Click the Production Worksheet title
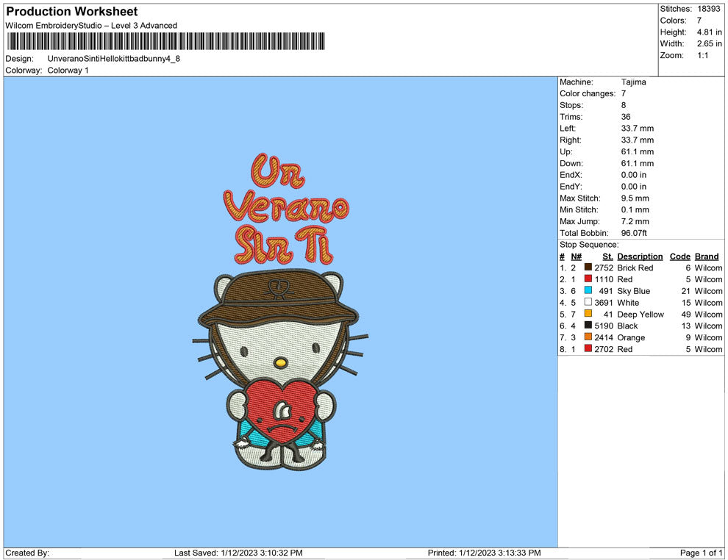The width and height of the screenshot is (728, 560). tap(72, 12)
